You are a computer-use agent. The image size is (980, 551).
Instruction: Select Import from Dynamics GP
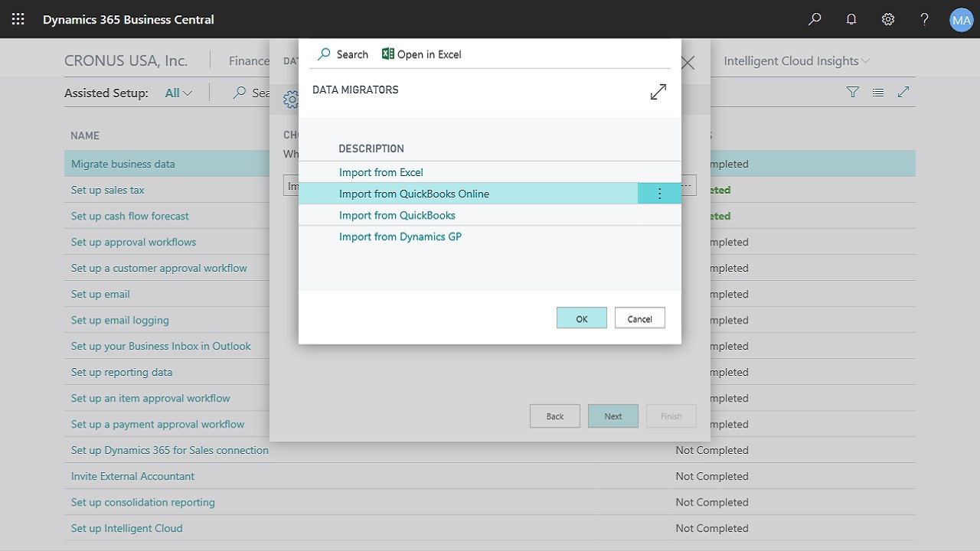click(400, 236)
